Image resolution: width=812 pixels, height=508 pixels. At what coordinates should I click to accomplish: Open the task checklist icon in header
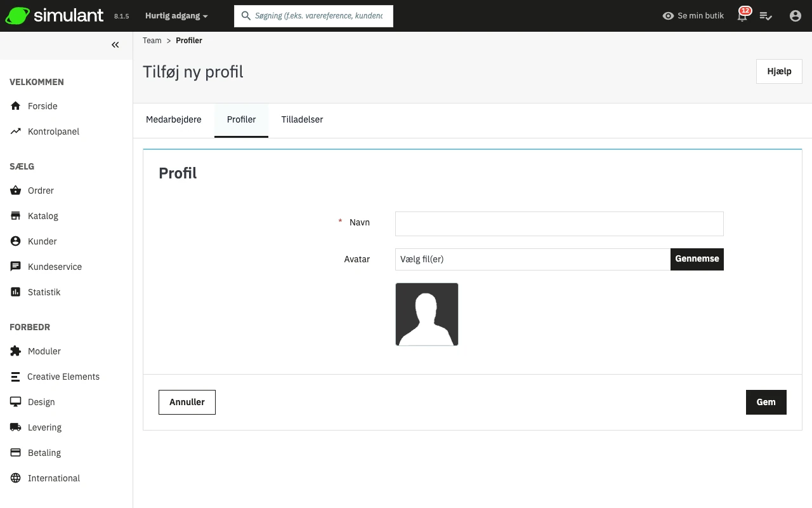point(766,16)
